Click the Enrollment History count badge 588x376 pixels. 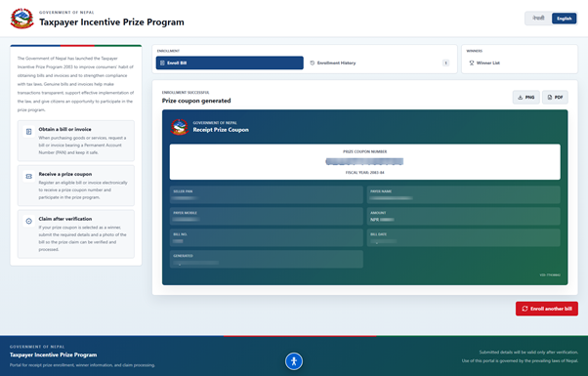pos(445,63)
